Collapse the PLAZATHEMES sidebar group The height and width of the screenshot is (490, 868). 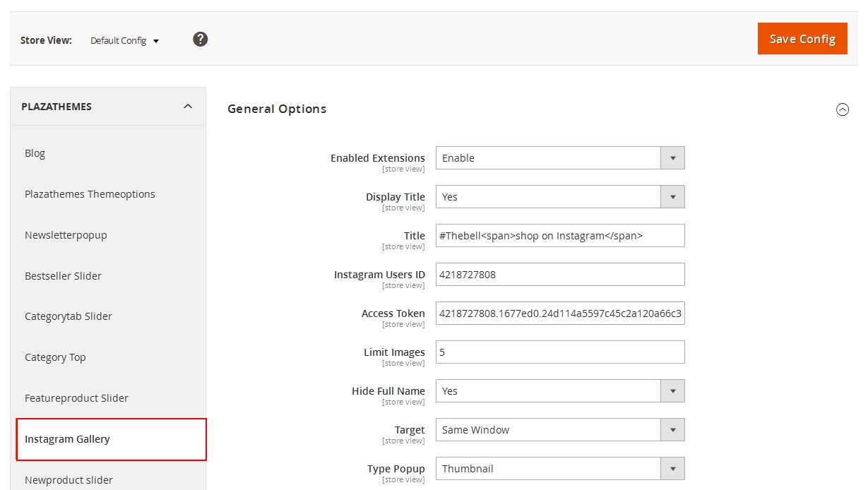click(187, 107)
